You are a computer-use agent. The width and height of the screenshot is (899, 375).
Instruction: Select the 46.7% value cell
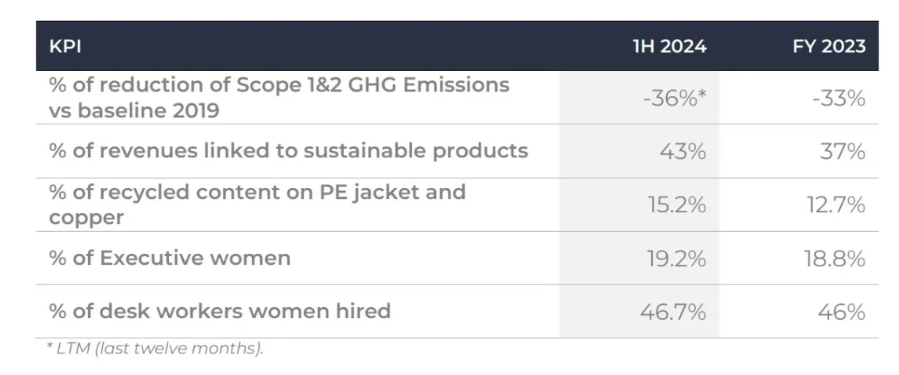tap(673, 312)
